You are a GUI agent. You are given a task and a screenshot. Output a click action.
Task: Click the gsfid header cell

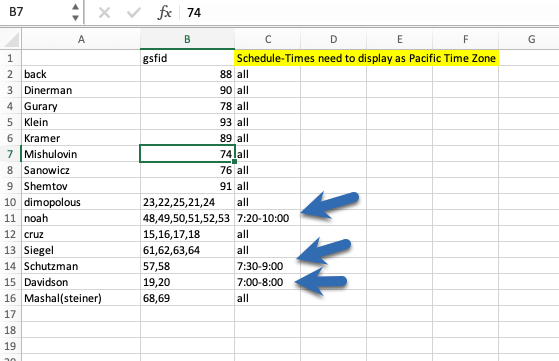(x=188, y=58)
